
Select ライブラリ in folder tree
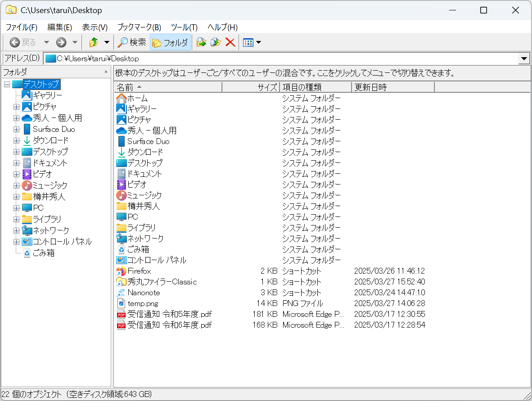pyautogui.click(x=47, y=219)
